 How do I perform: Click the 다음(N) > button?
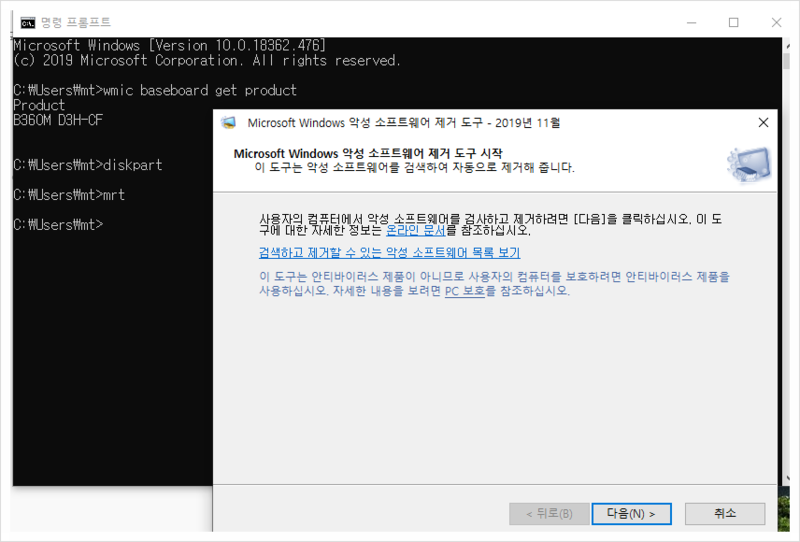(x=631, y=513)
